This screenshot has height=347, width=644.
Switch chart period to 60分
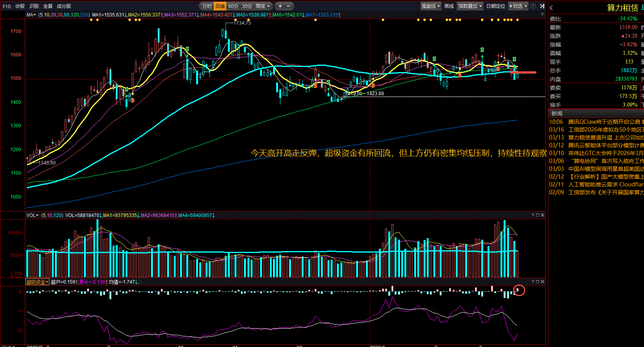pyautogui.click(x=233, y=6)
